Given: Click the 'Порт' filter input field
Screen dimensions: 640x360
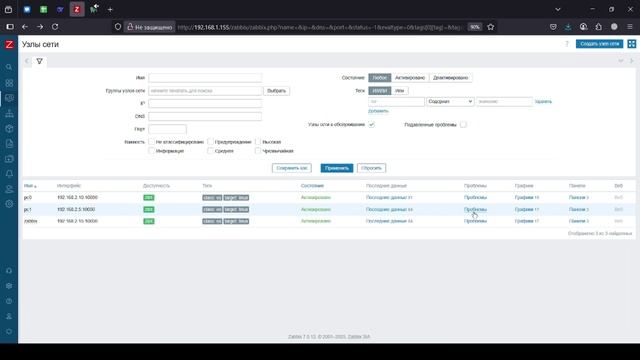Looking at the screenshot, I should tap(167, 129).
